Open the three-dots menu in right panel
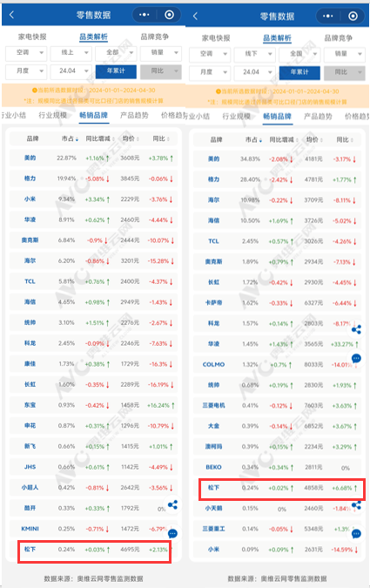This screenshot has height=588, width=370. (328, 16)
